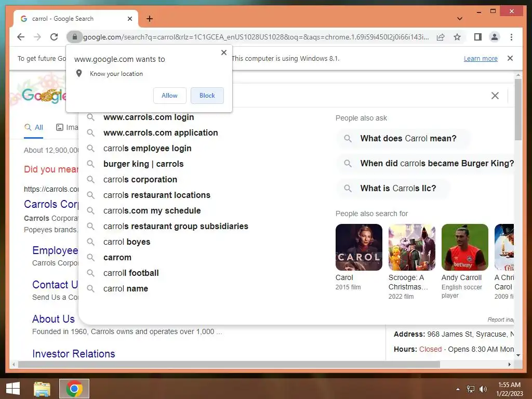Block Google from knowing your location
This screenshot has width=532, height=399.
(207, 96)
